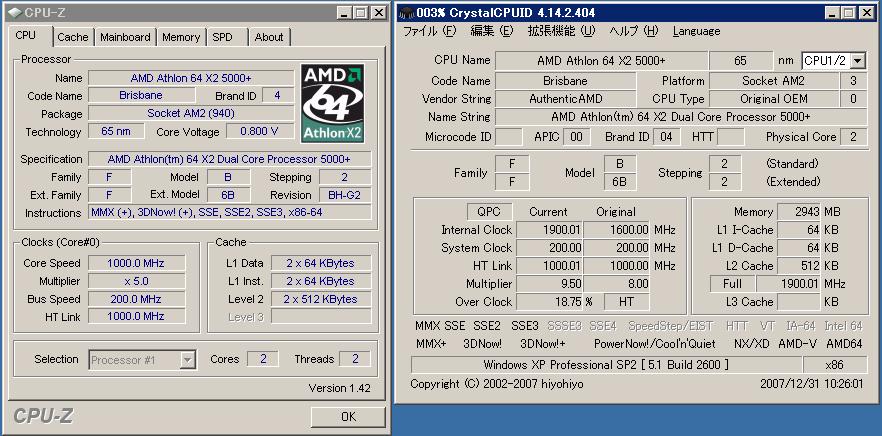The image size is (882, 436).
Task: Switch to the SPD tab
Action: 222,37
